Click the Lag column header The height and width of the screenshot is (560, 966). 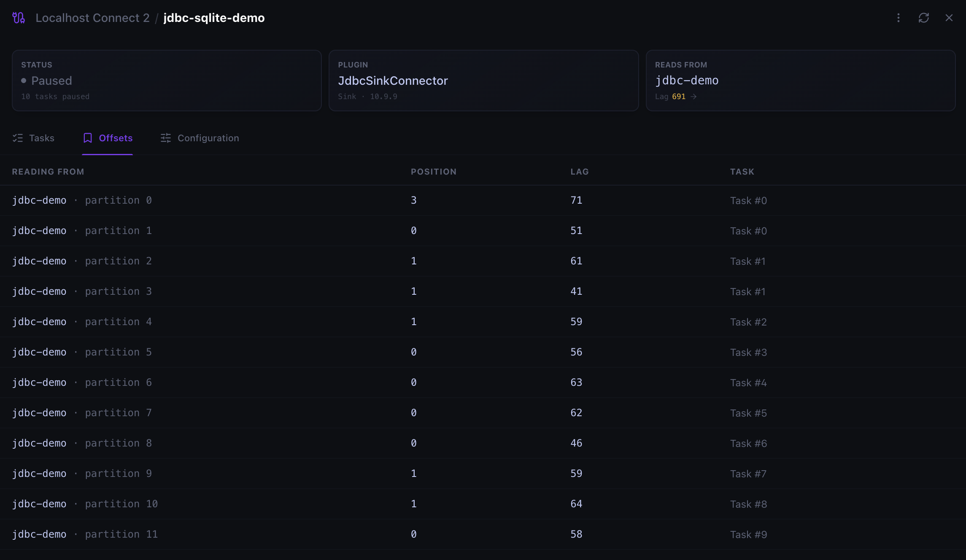[580, 172]
